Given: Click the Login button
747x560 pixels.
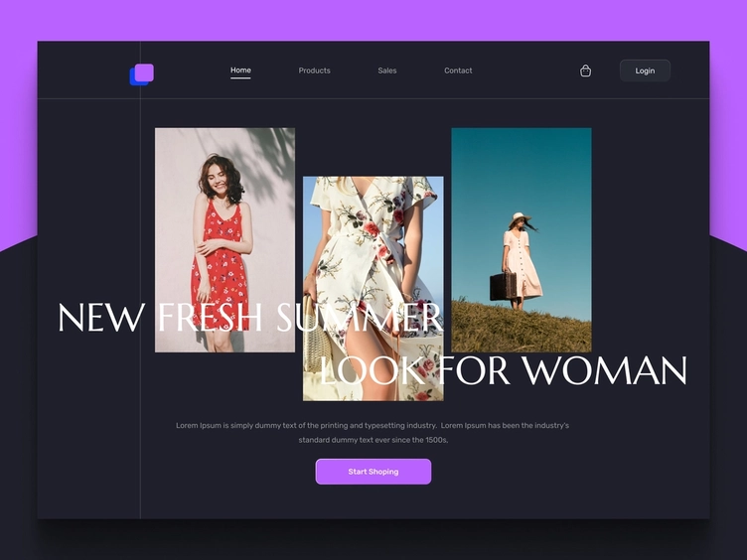Looking at the screenshot, I should click(645, 70).
